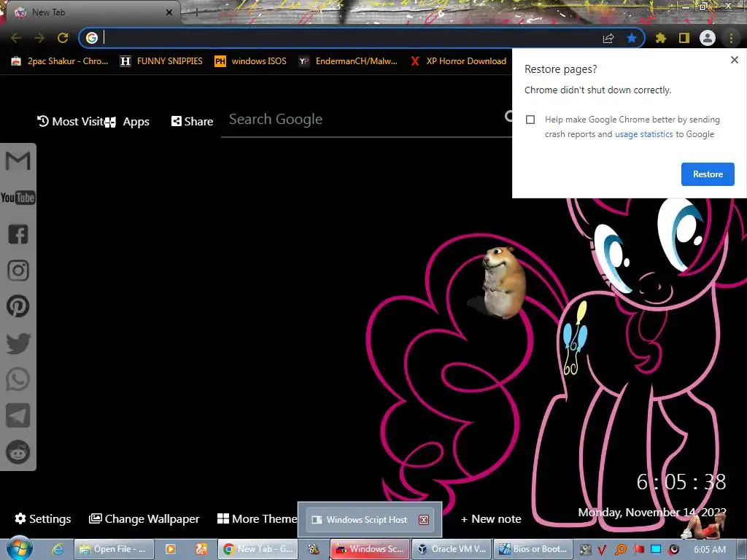Reload the page in Chrome

click(x=63, y=38)
